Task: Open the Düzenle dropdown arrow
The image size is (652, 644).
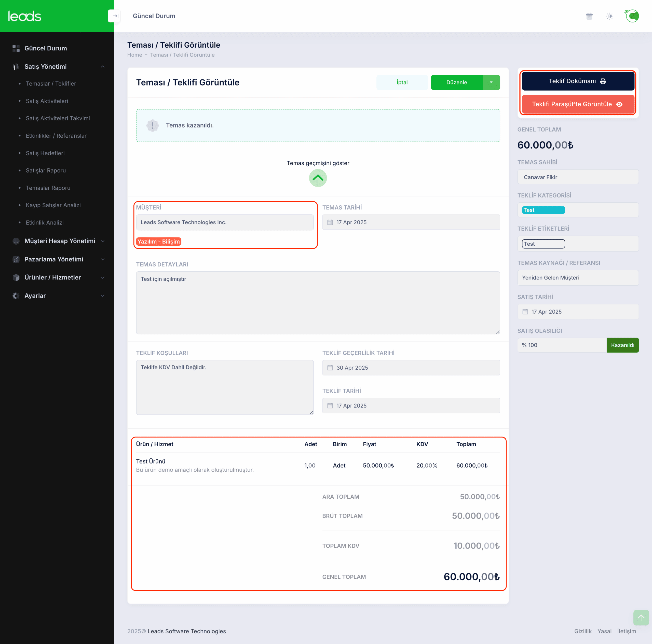Action: coord(491,82)
